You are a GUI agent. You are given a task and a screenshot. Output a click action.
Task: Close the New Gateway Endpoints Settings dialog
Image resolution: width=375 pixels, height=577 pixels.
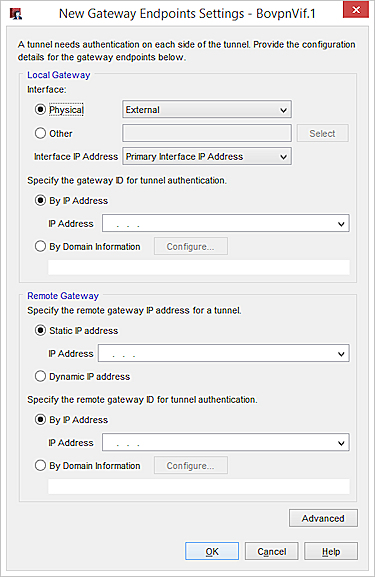pyautogui.click(x=355, y=10)
